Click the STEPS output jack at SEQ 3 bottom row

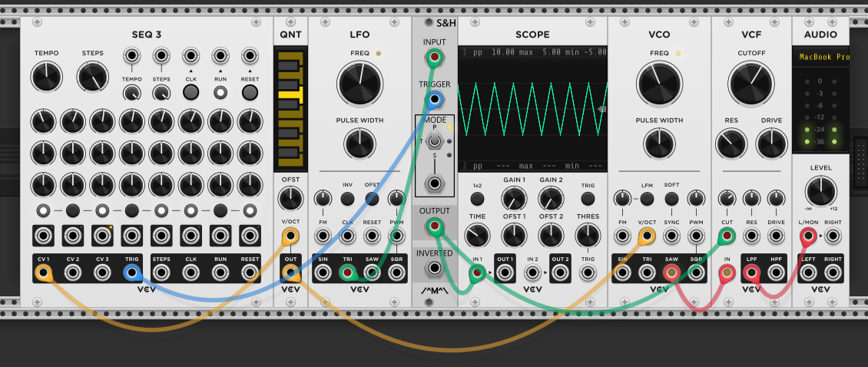161,273
